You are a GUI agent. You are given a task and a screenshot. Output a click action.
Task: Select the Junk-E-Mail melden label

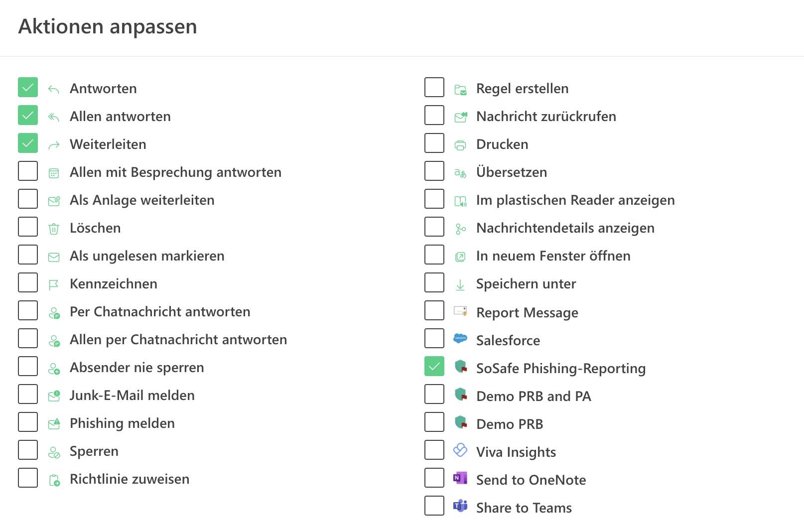click(x=132, y=396)
